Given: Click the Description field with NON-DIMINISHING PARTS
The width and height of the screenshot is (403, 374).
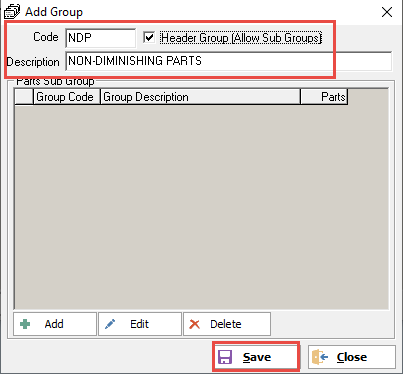Looking at the screenshot, I should (229, 61).
